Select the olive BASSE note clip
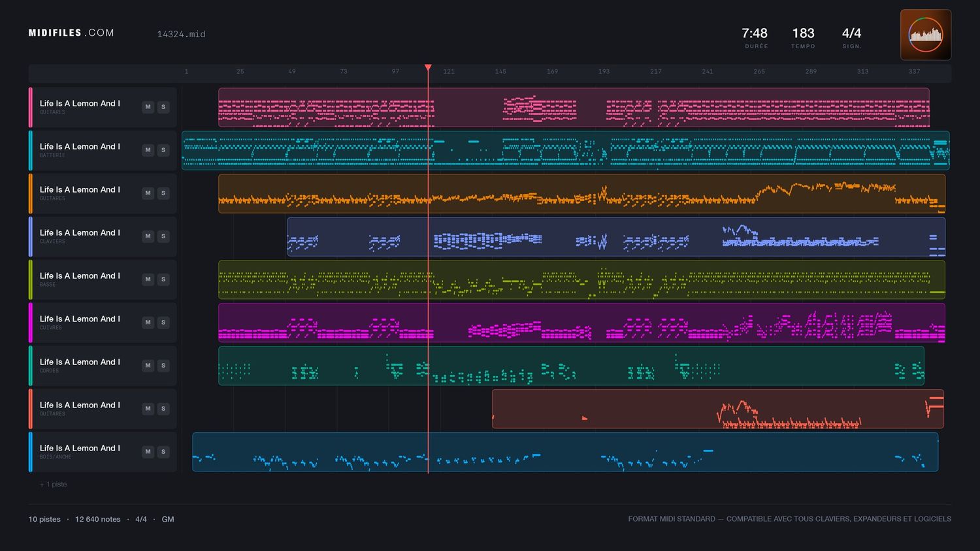This screenshot has width=980, height=551. pos(581,279)
